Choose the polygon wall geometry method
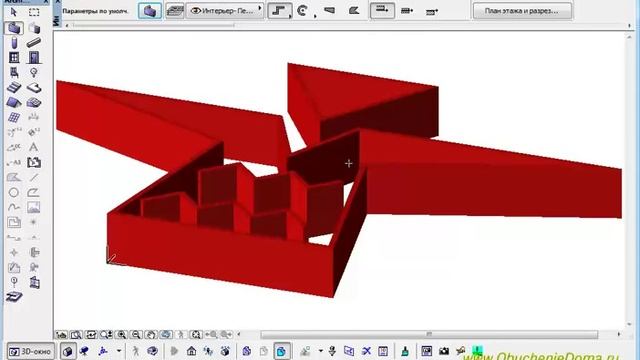 click(x=353, y=11)
